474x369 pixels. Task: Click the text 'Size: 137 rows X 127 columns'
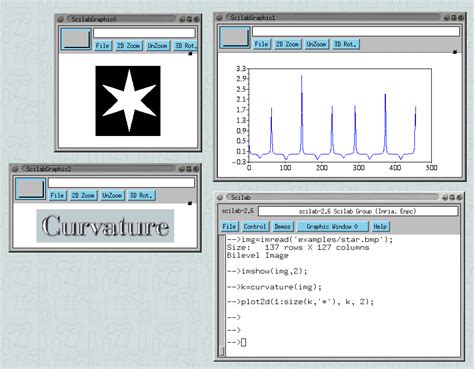click(298, 248)
